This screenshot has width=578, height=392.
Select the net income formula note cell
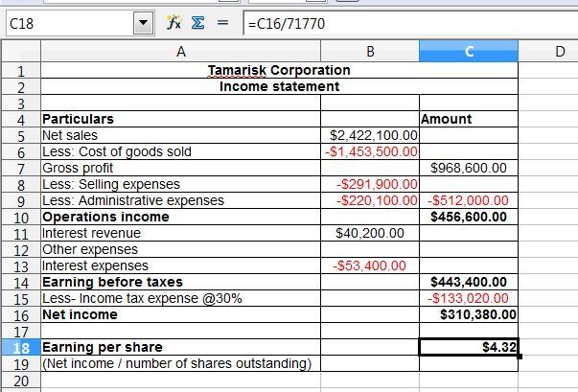[x=180, y=363]
